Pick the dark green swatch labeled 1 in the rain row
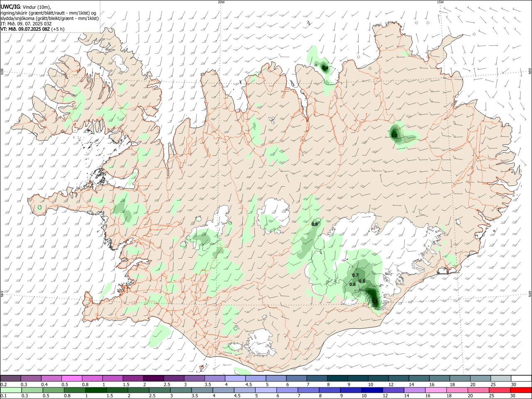532x399 pixels. tap(96, 390)
